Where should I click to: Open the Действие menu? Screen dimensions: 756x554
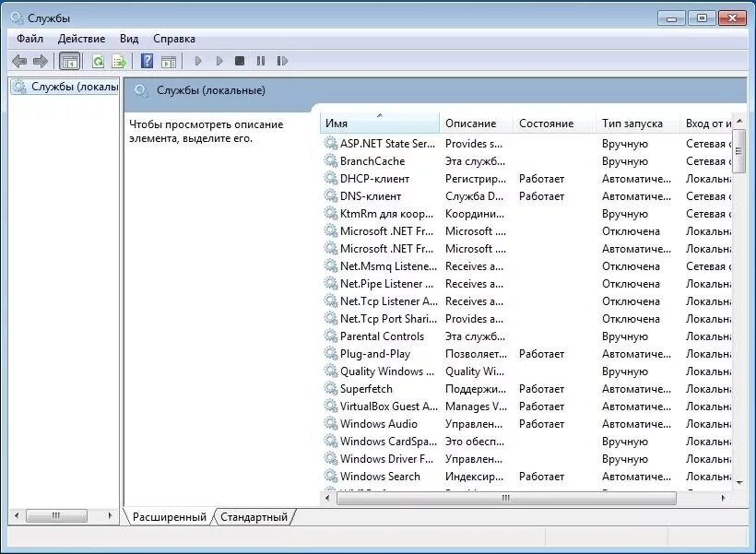[x=81, y=39]
